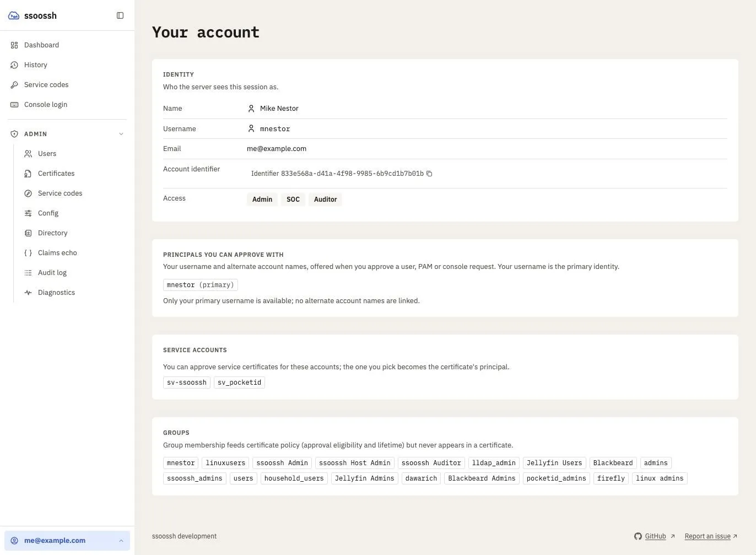The width and height of the screenshot is (756, 555).
Task: Open the me@example.com account menu chevron
Action: tap(121, 541)
